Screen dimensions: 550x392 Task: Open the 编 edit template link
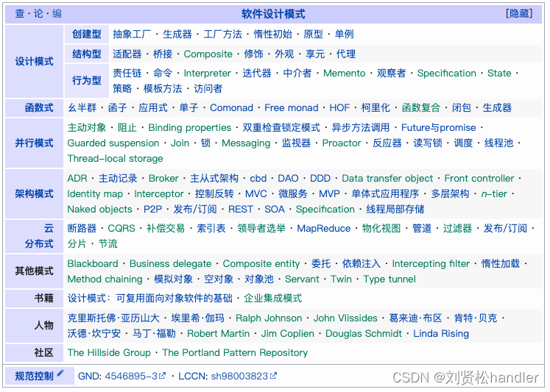pos(57,14)
